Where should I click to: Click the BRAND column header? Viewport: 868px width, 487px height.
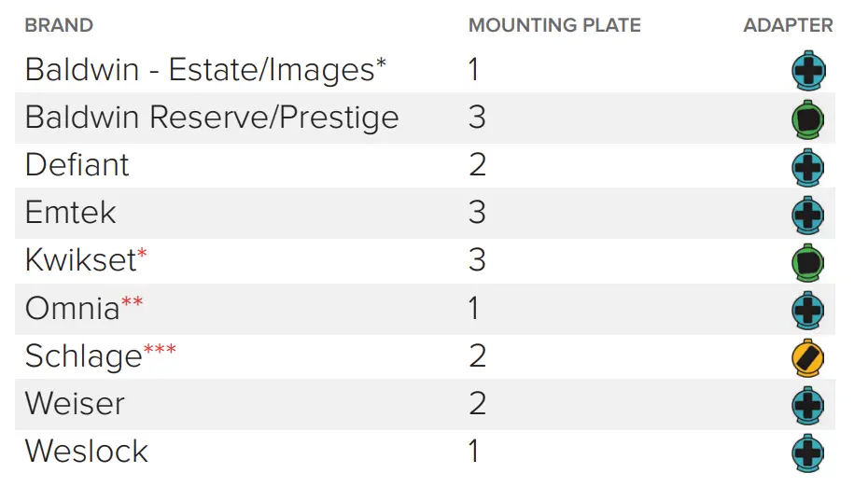(59, 25)
